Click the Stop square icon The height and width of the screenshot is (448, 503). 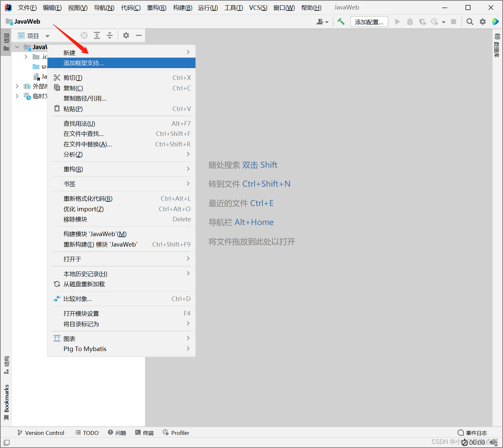point(454,22)
